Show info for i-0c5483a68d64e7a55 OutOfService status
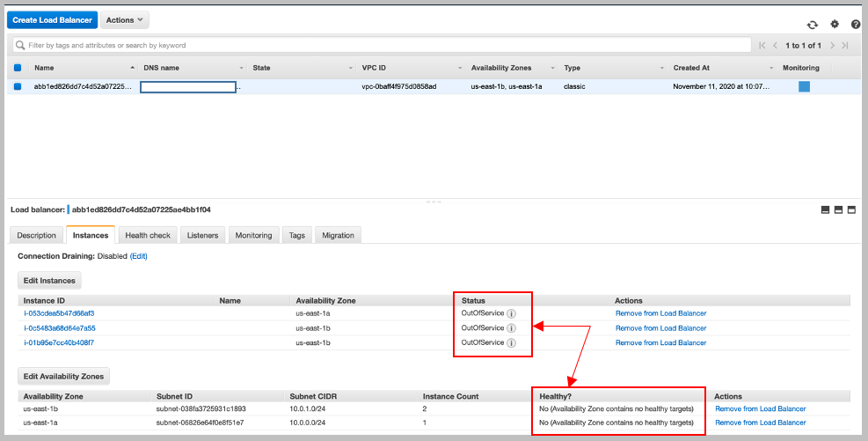This screenshot has height=441, width=868. tap(512, 328)
